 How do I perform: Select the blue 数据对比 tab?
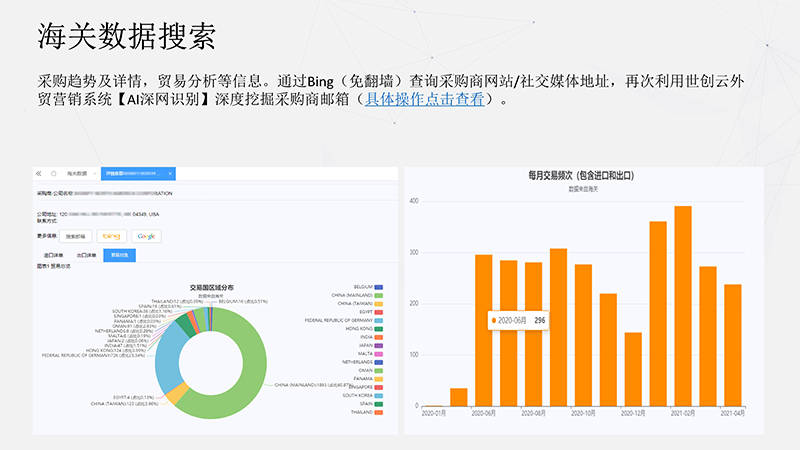pos(119,255)
